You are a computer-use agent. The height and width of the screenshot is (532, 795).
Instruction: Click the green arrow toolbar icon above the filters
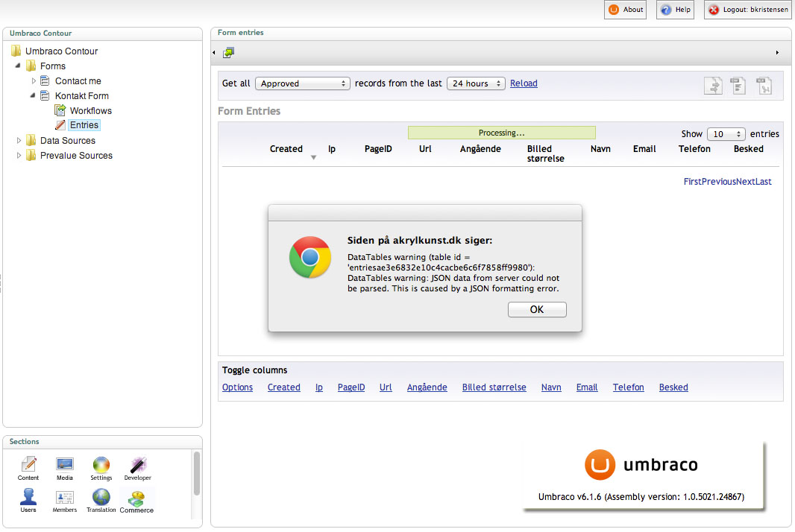point(228,52)
